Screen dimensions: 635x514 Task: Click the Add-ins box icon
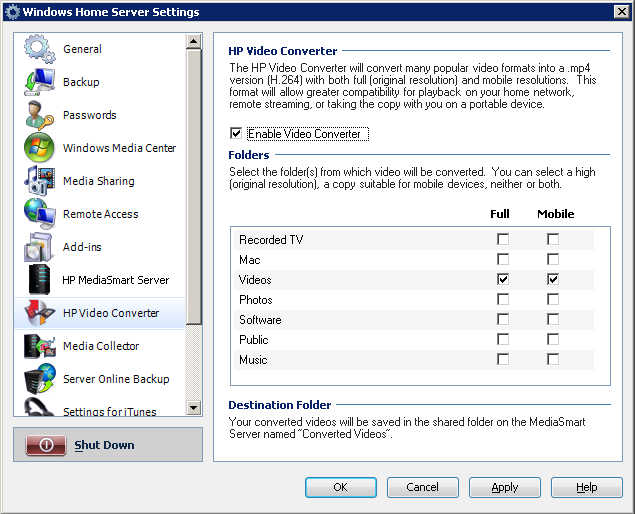[x=39, y=247]
